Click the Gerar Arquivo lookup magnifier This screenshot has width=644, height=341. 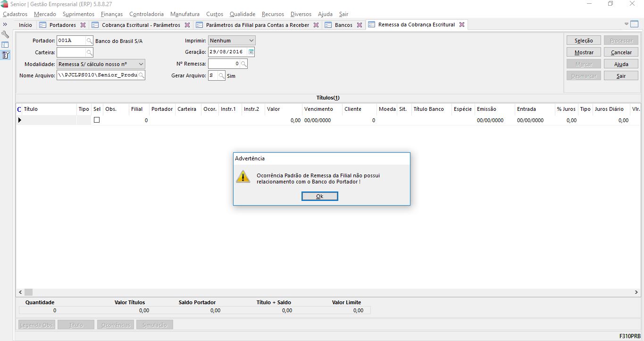[x=221, y=75]
